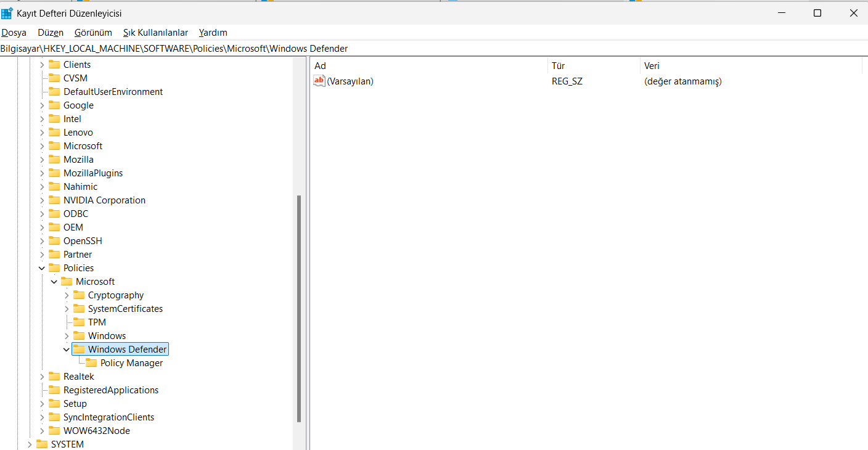Screen dimensions: 868x450
Task: Open the Düzen menu
Action: tap(51, 33)
